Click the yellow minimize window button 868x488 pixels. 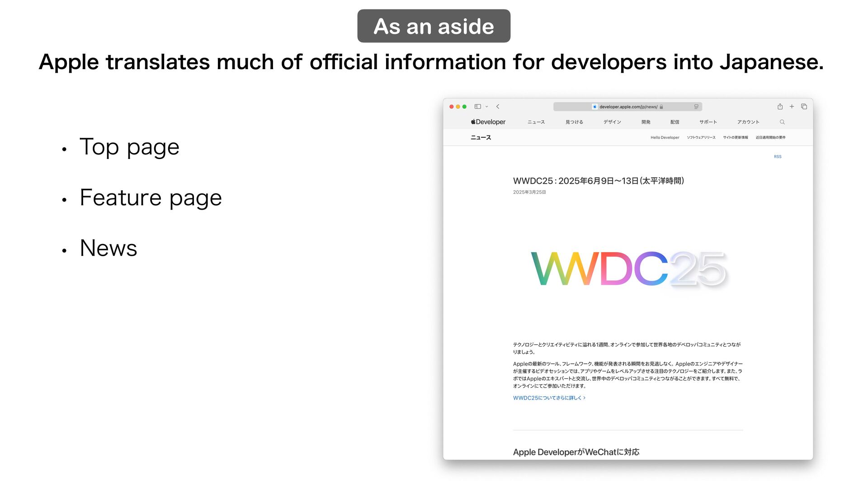tap(458, 107)
